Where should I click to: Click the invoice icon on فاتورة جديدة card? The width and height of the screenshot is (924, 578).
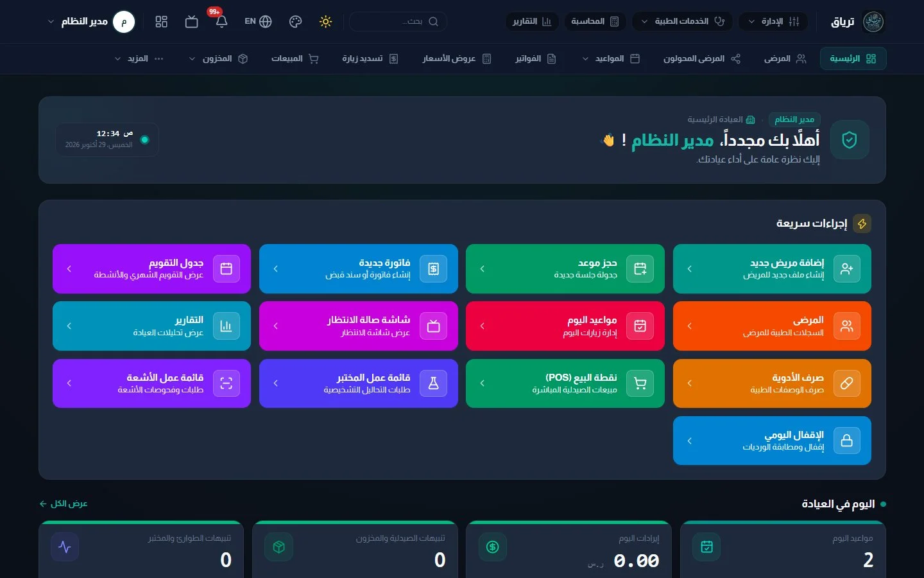click(x=433, y=268)
